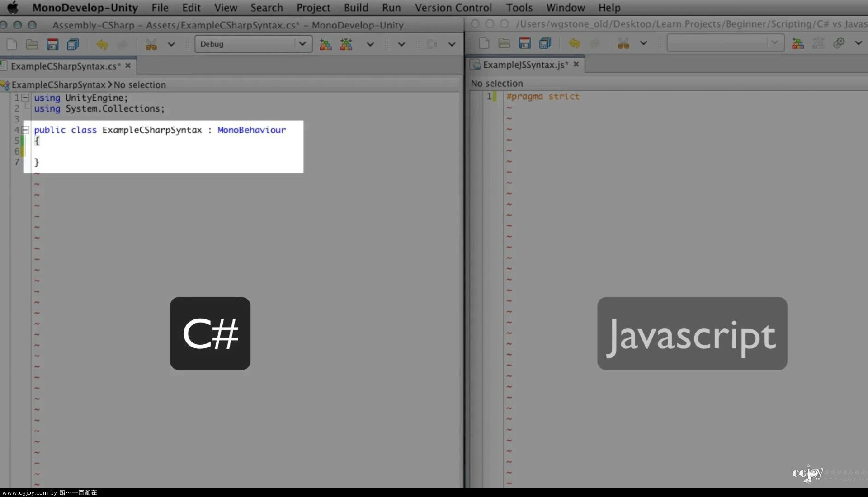Click ExampleCSharpSyntax breadcrumb in path bar
The height and width of the screenshot is (497, 868).
click(x=58, y=85)
